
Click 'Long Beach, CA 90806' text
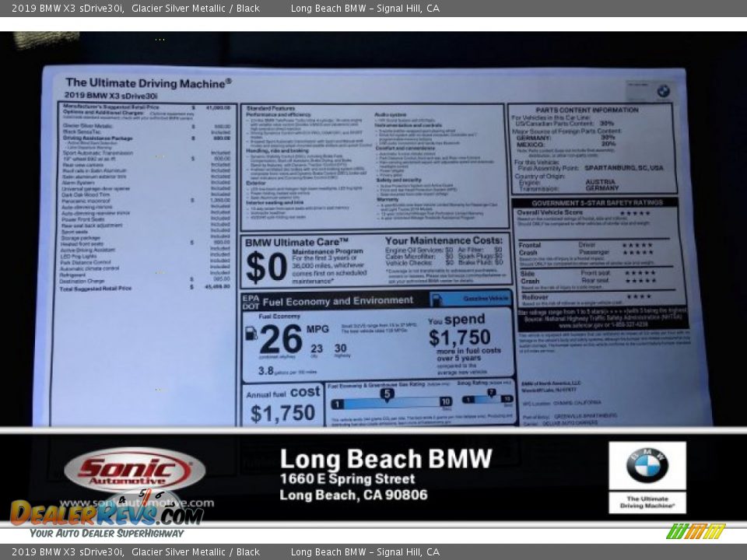coord(353,495)
